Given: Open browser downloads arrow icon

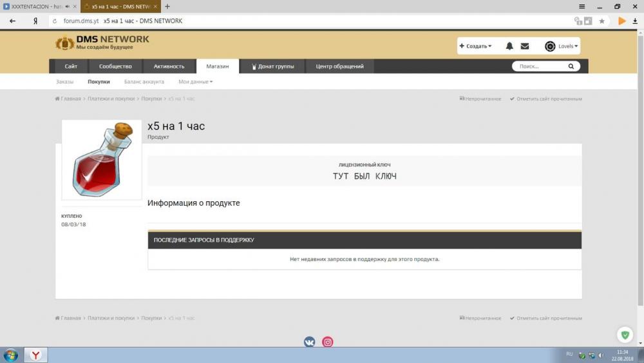Looking at the screenshot, I should [x=635, y=21].
